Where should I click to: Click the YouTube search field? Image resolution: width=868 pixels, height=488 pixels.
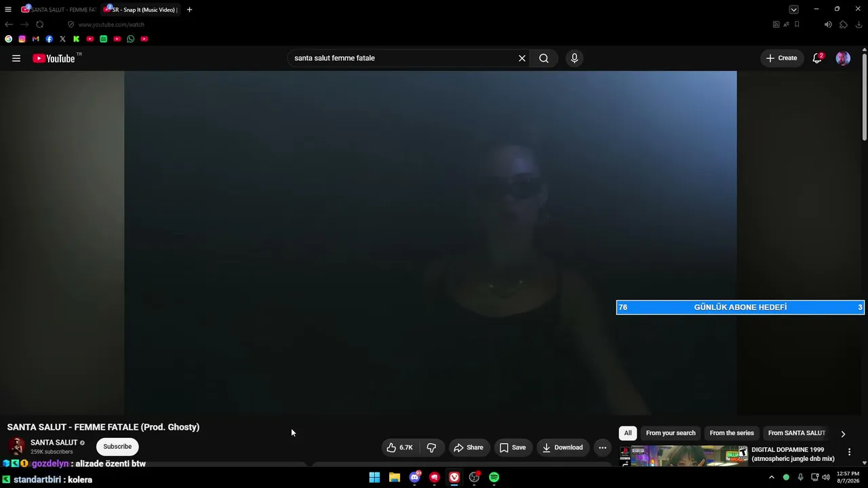403,58
